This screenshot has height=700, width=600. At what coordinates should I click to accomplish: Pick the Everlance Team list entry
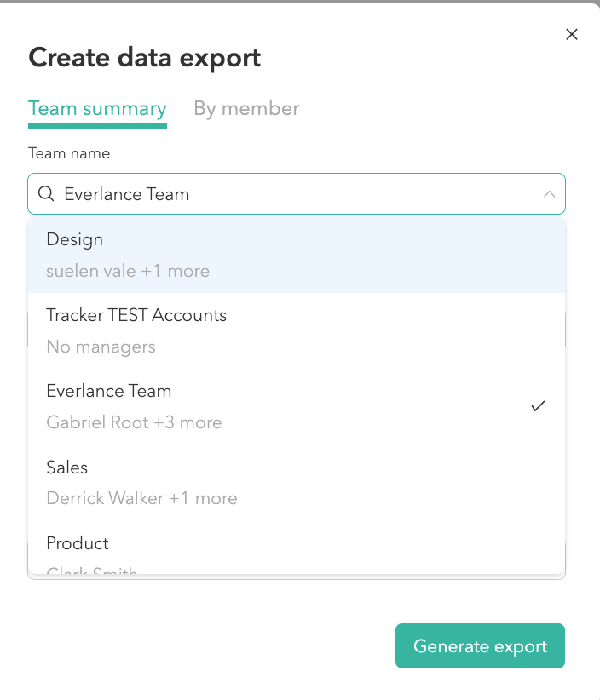pos(109,392)
